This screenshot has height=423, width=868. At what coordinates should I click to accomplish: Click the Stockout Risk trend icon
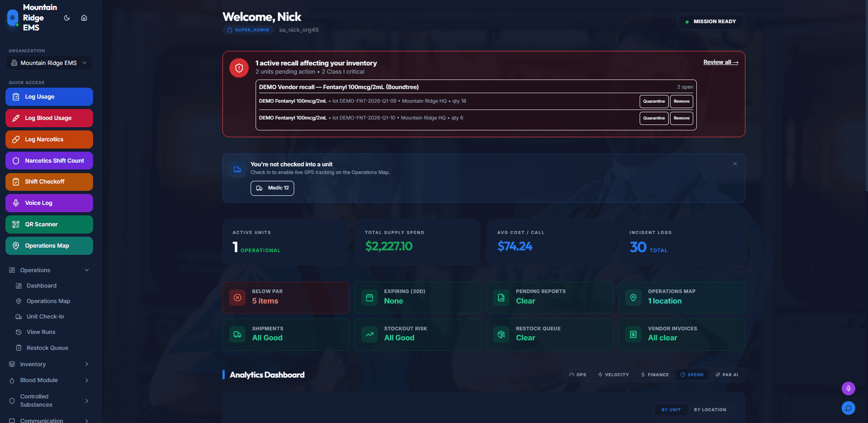pyautogui.click(x=370, y=334)
